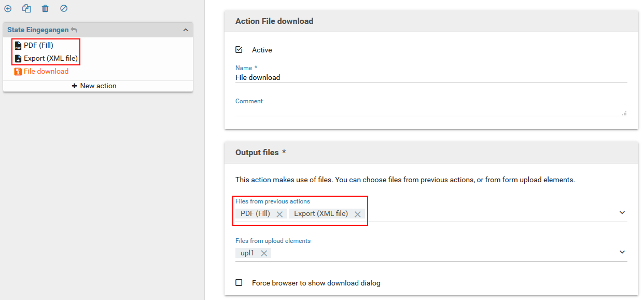Select the Export (XML file) action
644x300 pixels.
pyautogui.click(x=50, y=58)
